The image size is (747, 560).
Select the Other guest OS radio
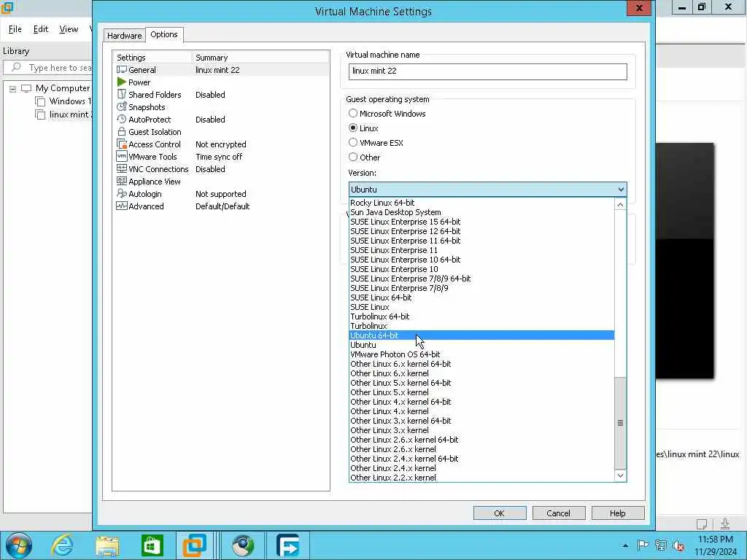353,157
